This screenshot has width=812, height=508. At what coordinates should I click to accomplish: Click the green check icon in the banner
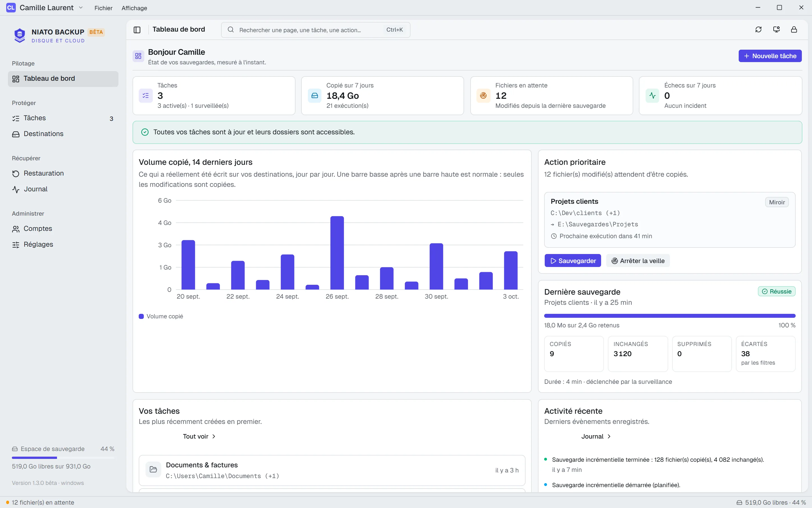coord(145,132)
